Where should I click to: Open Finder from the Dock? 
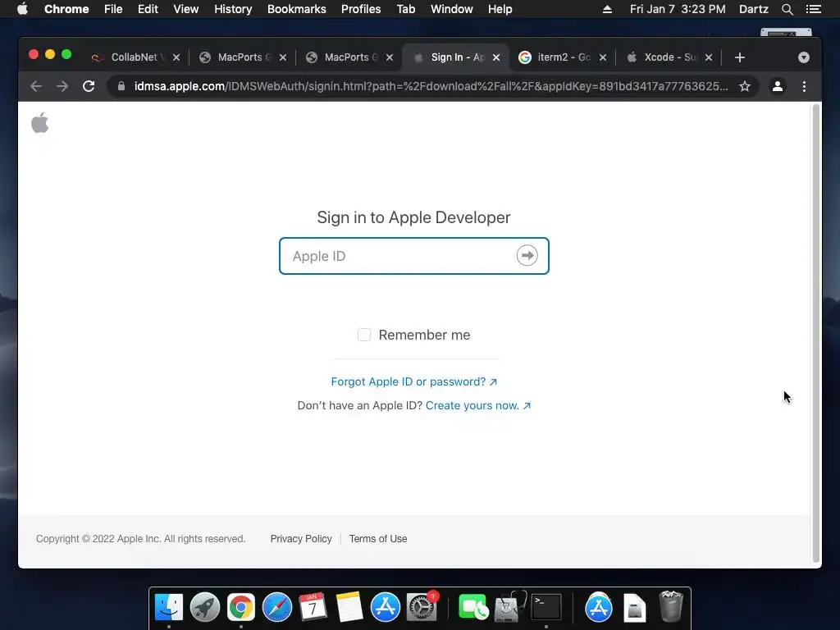[x=169, y=608]
